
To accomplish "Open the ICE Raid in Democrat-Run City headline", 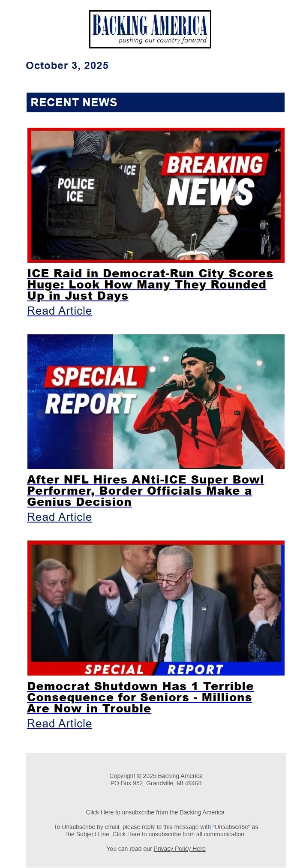I will click(150, 285).
